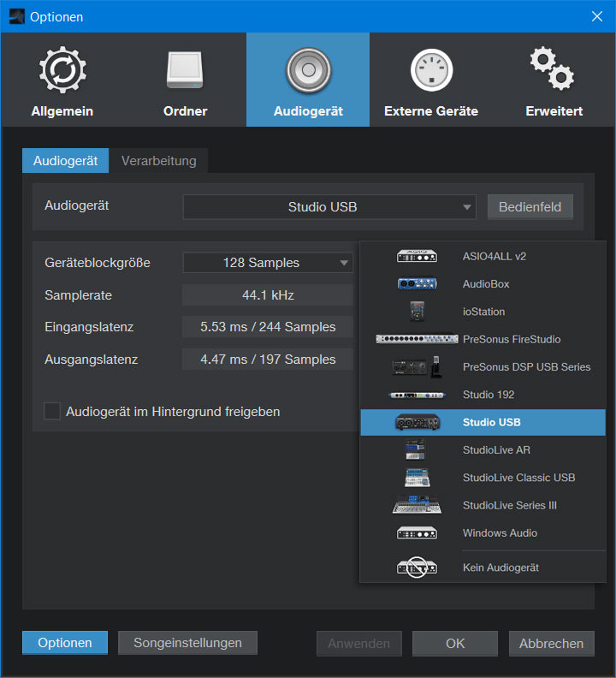The image size is (616, 678).
Task: Select the Ordner drive icon
Action: pos(185,70)
